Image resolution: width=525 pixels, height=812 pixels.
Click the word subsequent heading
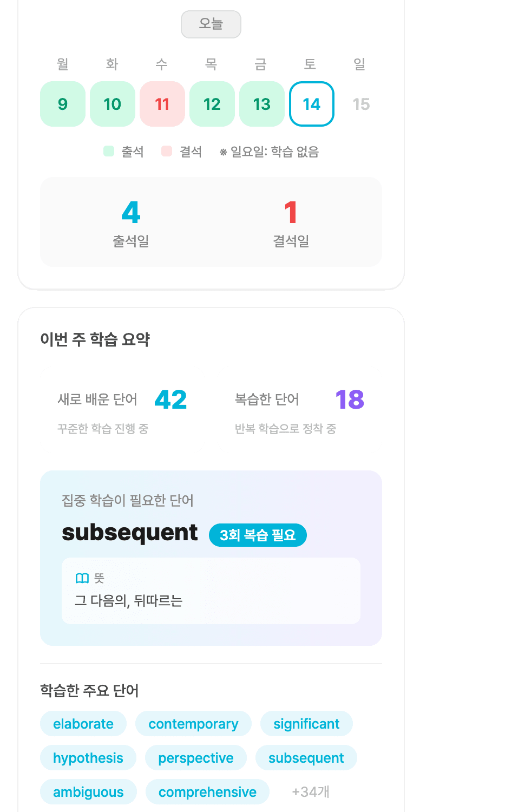130,532
